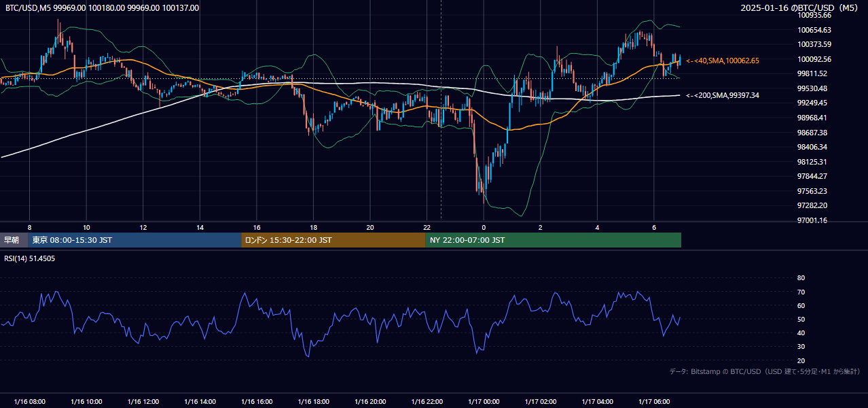Click price axis label 99811.52
The width and height of the screenshot is (868, 408).
(x=812, y=73)
